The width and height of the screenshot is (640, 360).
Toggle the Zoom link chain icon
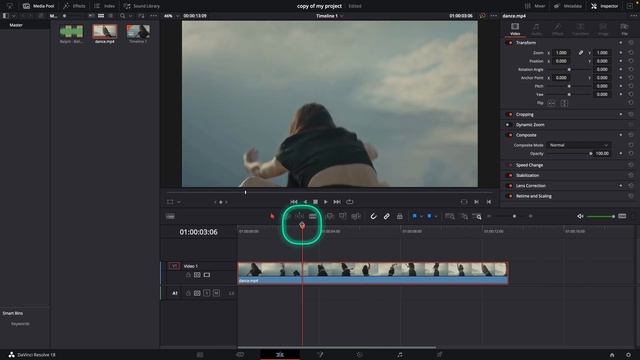580,53
